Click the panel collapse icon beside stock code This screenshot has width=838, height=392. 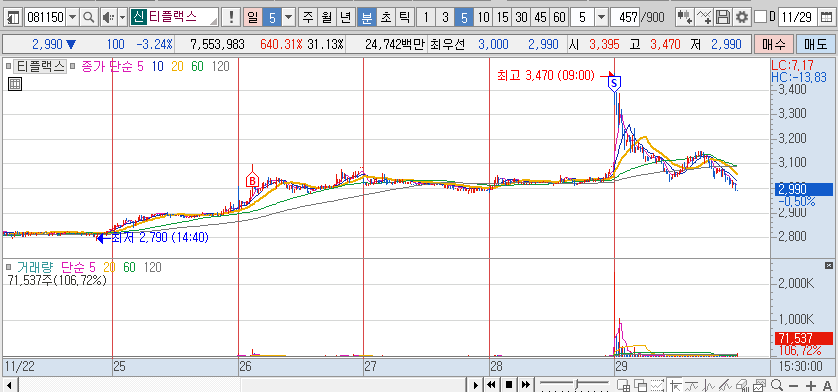(14, 18)
